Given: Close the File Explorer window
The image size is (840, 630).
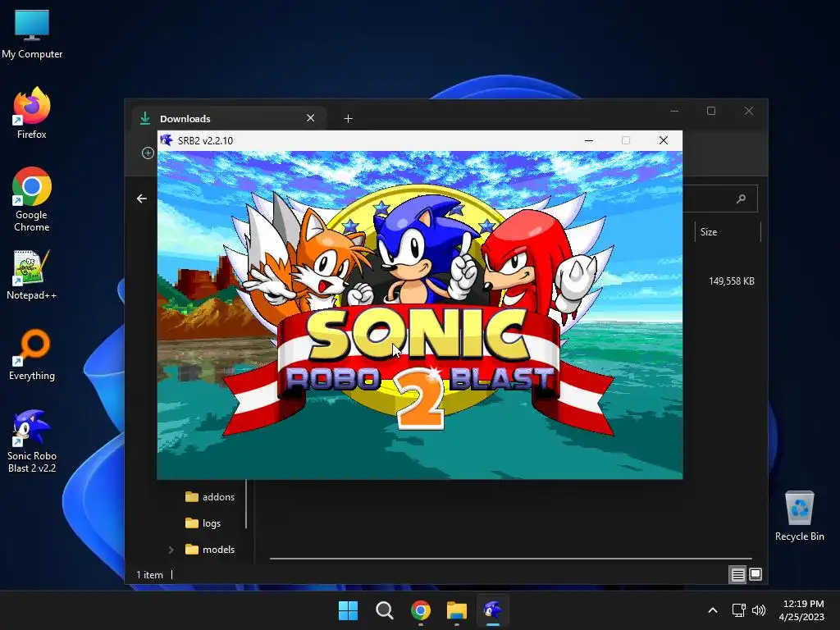Looking at the screenshot, I should pos(749,111).
